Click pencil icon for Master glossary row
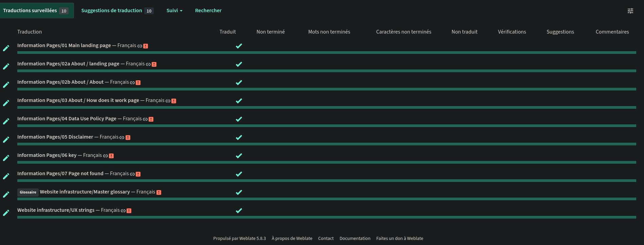Screen dimensions: 644x245 tap(6, 195)
